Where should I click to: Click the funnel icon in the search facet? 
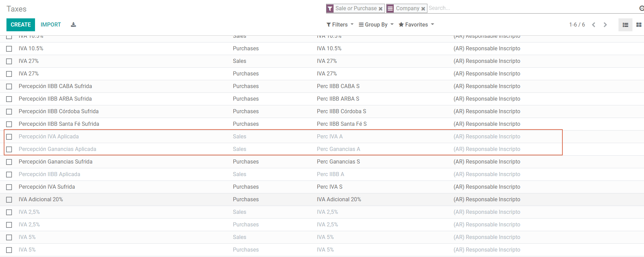tap(330, 8)
